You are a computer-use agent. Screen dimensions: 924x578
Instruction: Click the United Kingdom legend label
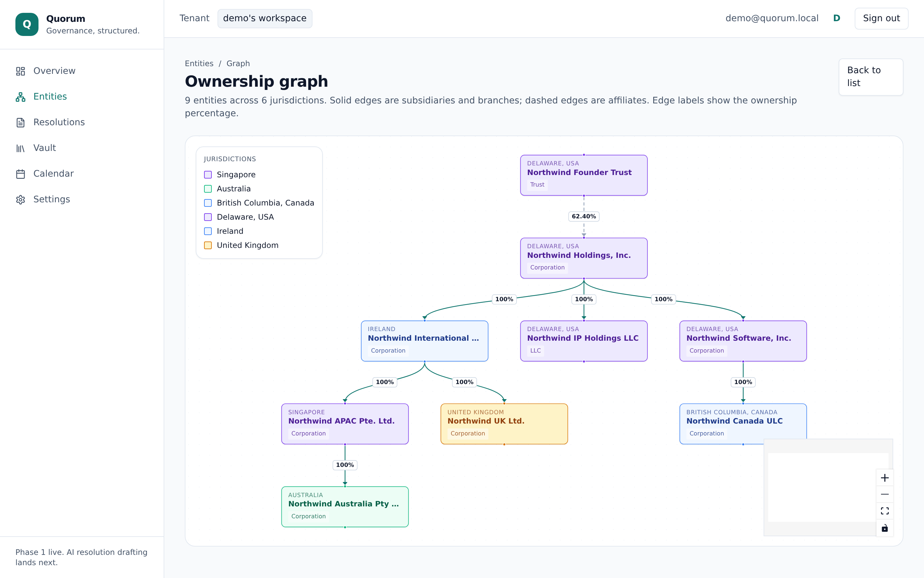pos(247,245)
